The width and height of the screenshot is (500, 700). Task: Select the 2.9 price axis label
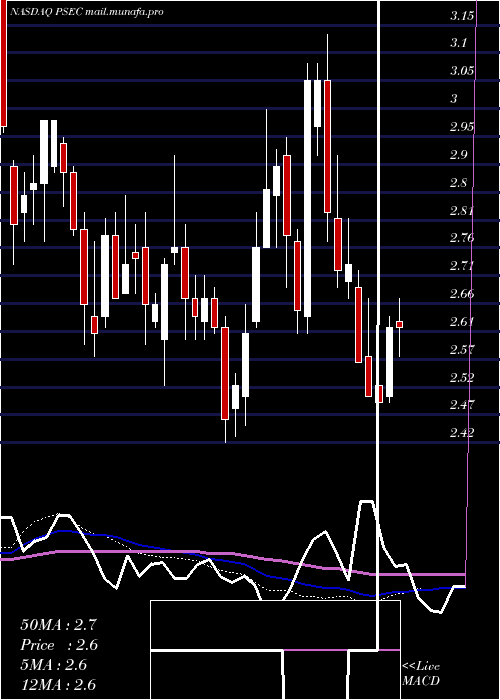tap(459, 155)
